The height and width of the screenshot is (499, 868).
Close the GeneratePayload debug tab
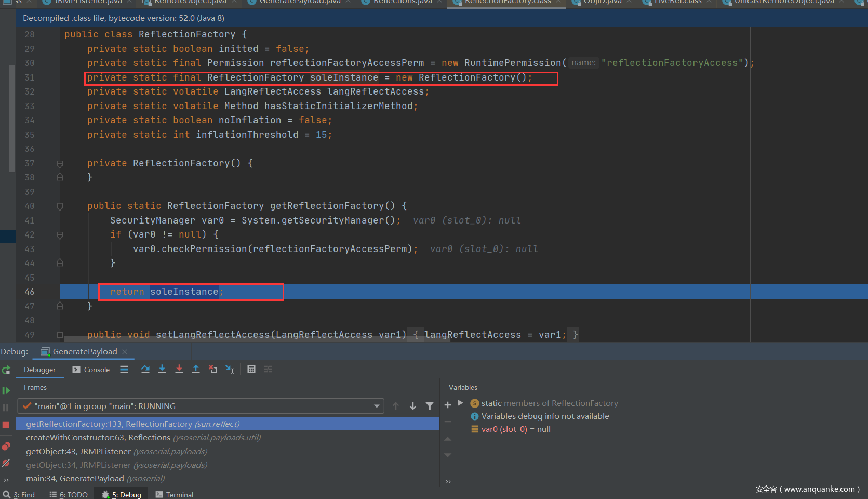coord(125,352)
